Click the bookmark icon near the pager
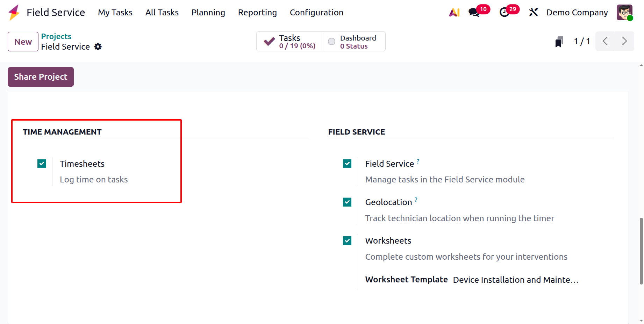 (559, 42)
